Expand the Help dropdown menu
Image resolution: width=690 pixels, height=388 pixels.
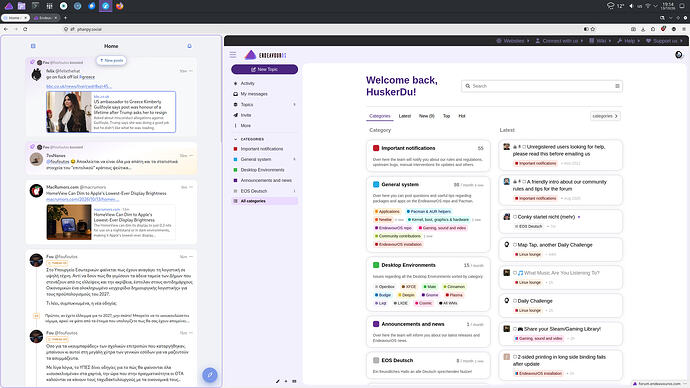(628, 41)
